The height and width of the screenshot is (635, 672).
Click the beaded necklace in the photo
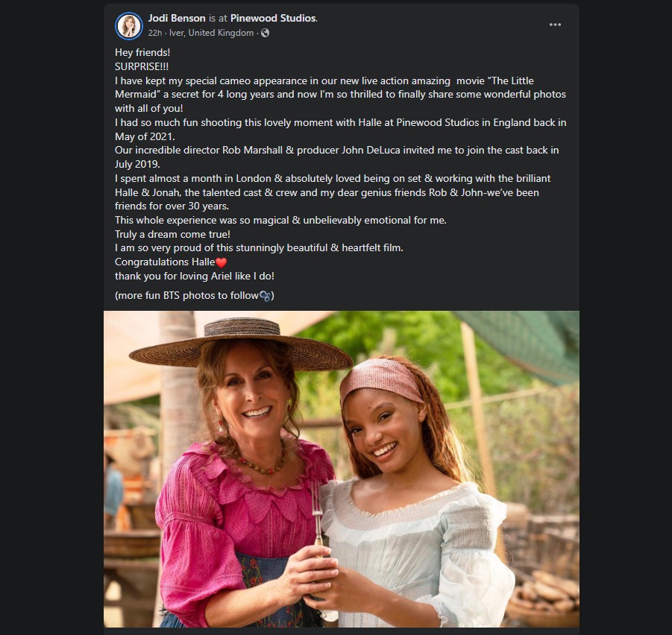tap(263, 466)
